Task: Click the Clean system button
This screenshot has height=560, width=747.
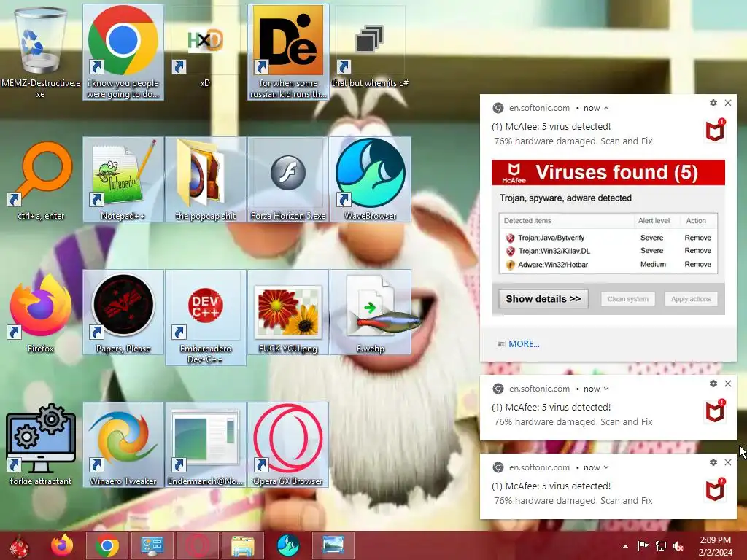Action: [628, 299]
